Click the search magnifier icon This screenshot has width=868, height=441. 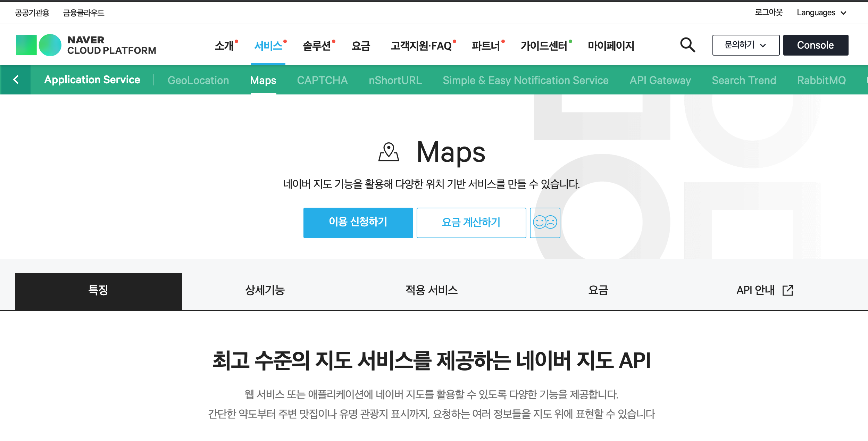coord(687,45)
